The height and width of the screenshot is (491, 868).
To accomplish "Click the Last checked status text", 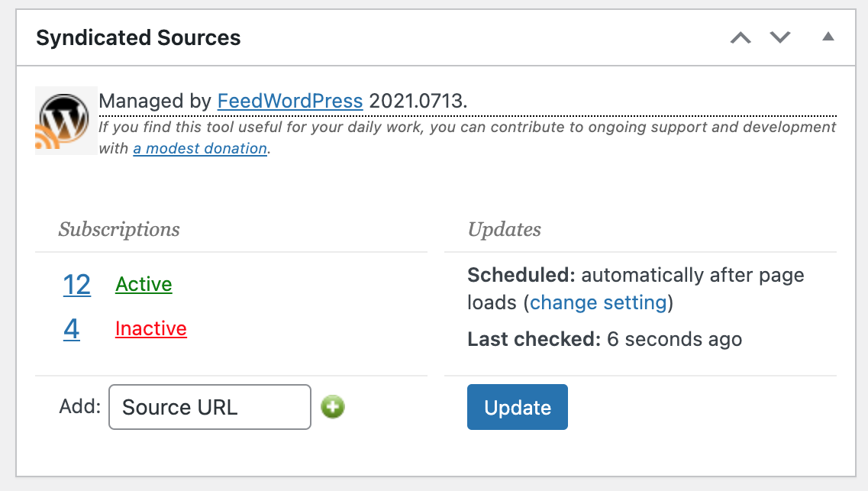I will [605, 339].
